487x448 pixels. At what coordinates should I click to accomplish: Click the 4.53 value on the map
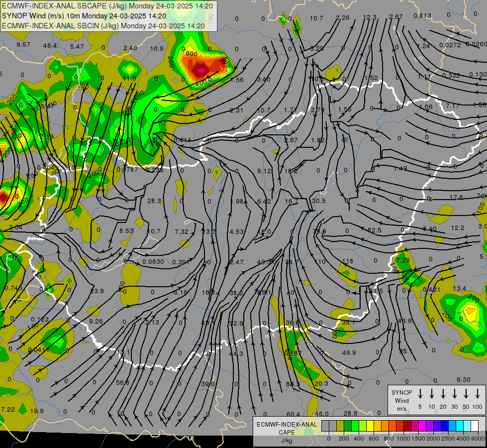pos(237,231)
